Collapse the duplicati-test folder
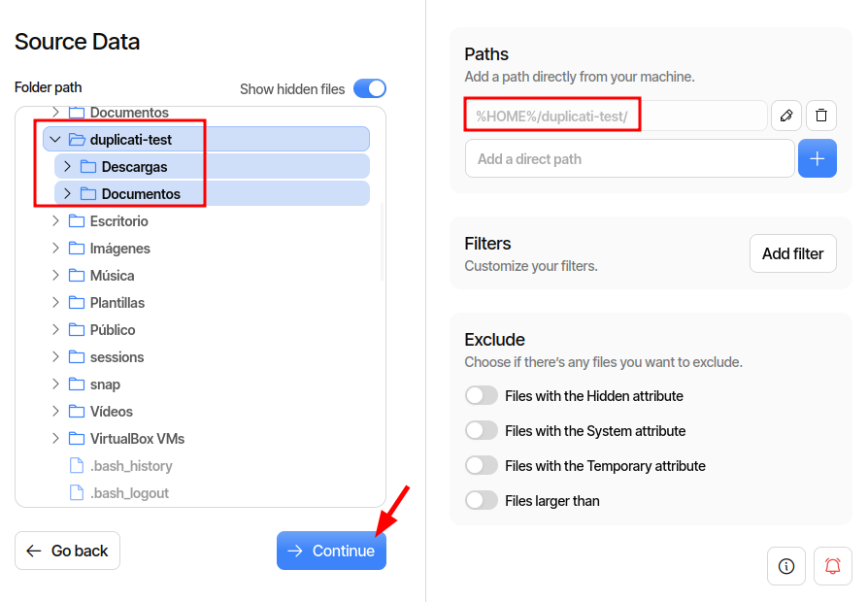 [55, 140]
